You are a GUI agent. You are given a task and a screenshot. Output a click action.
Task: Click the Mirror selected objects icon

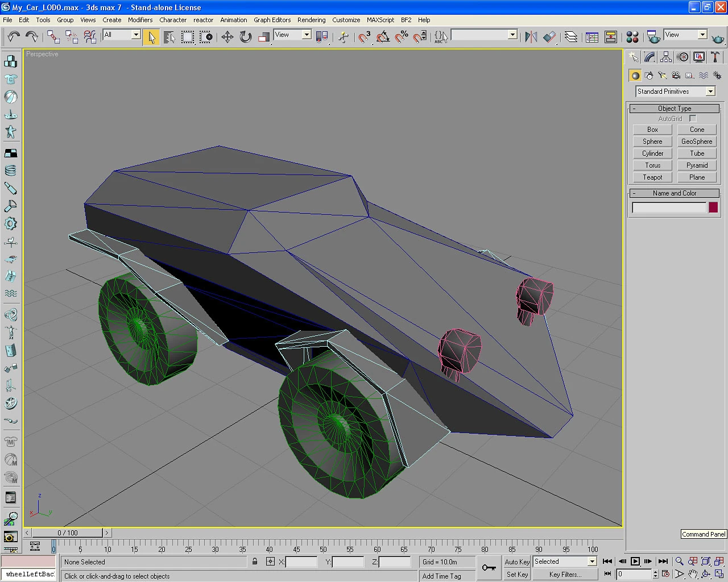[531, 37]
